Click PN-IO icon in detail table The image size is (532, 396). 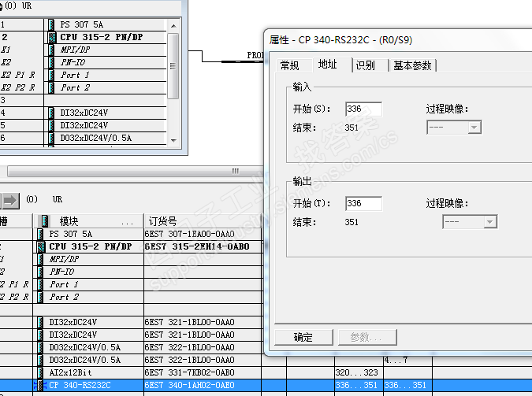40,272
